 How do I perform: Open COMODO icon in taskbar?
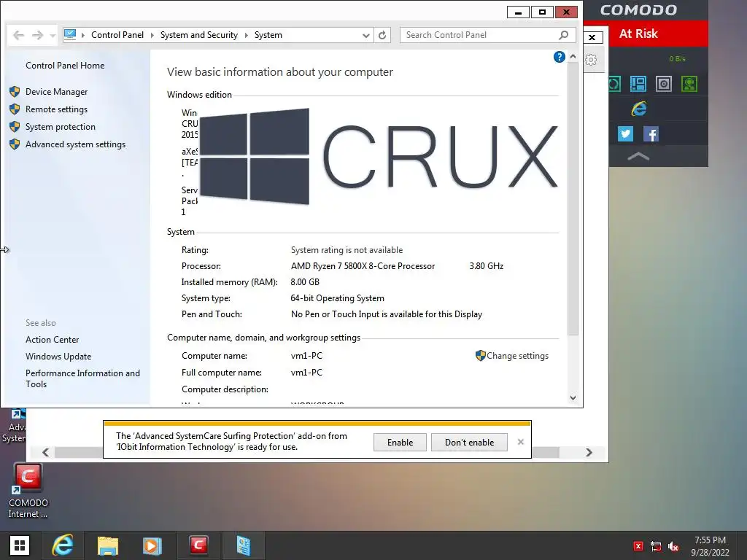click(198, 545)
